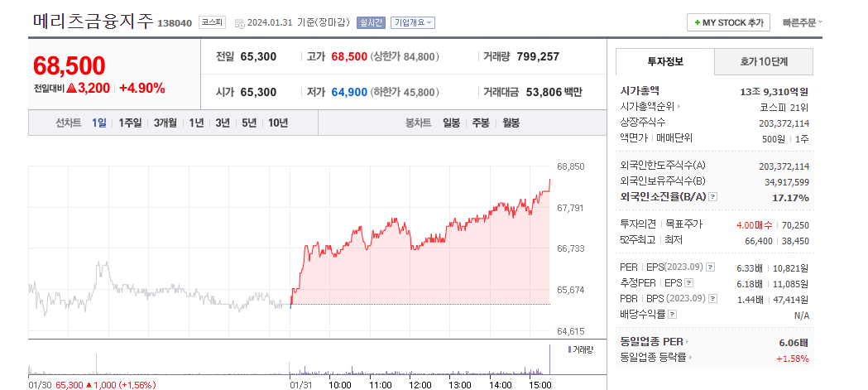Screen dimensions: 868x390
Task: Click the 동일업종 등락률 link
Action: 653,358
